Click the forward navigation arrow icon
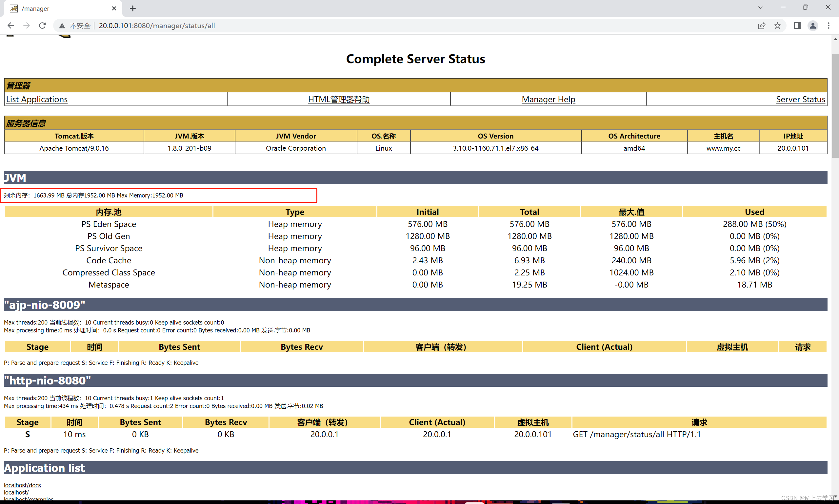 26,25
